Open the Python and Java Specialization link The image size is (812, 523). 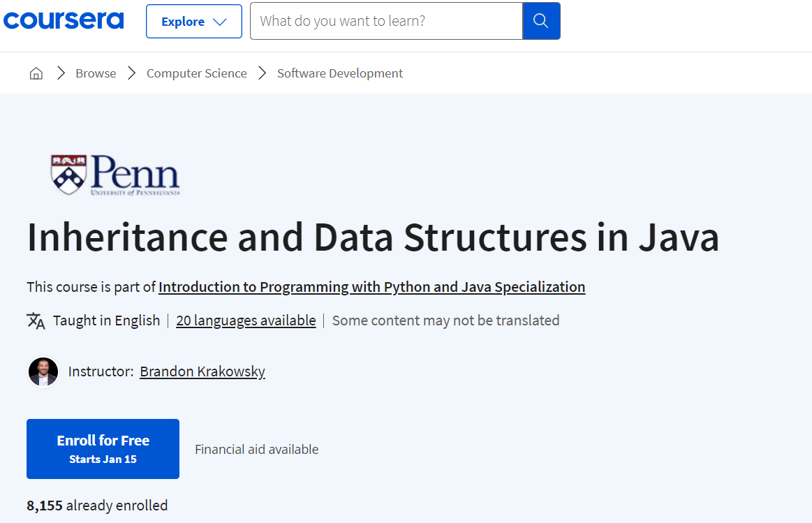pyautogui.click(x=371, y=287)
